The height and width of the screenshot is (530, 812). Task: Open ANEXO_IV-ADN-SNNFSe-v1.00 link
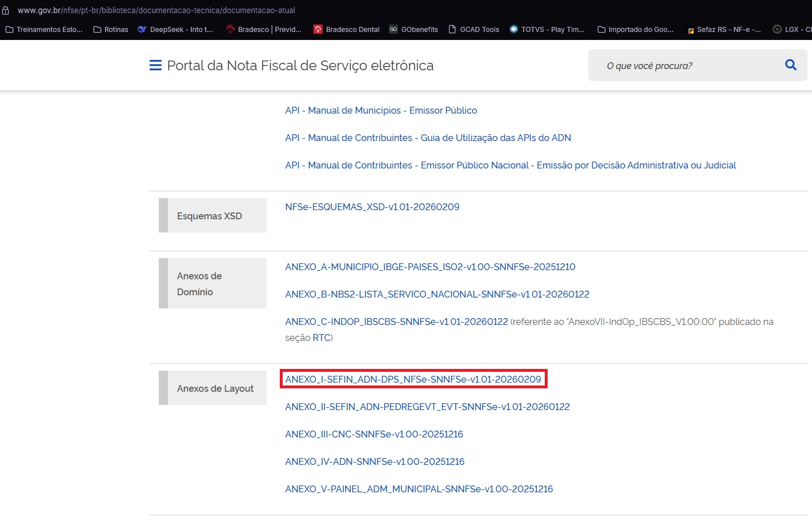375,462
